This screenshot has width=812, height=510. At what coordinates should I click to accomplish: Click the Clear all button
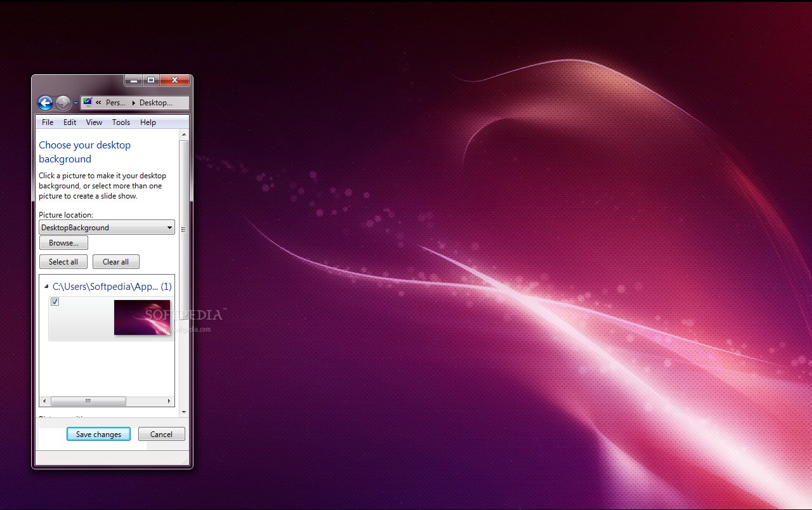click(115, 262)
